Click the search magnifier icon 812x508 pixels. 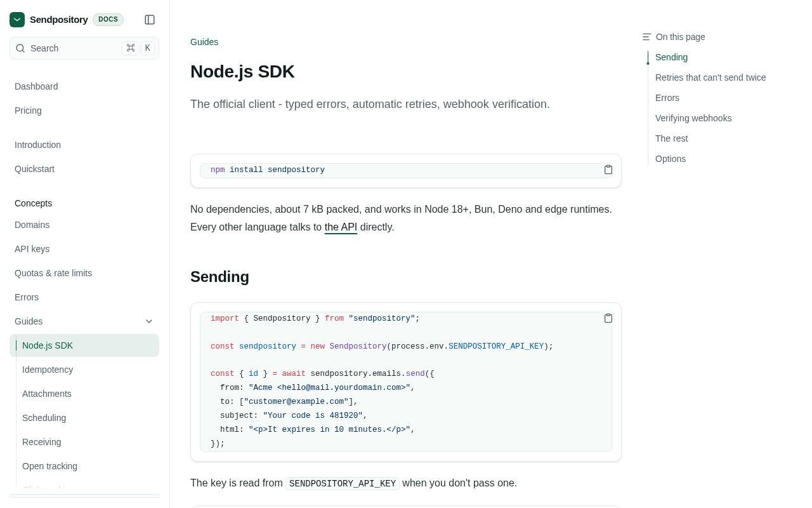[x=20, y=48]
